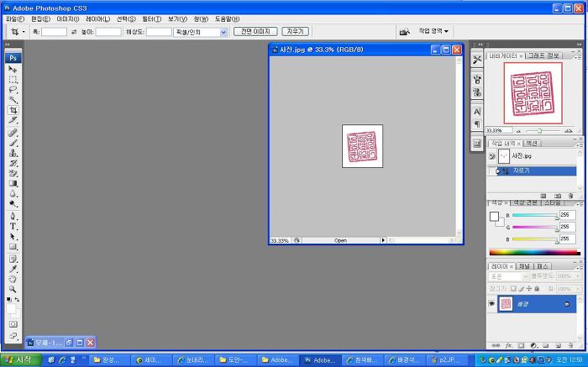This screenshot has height=367, width=588.
Task: Select the Gradient tool
Action: coord(13,183)
